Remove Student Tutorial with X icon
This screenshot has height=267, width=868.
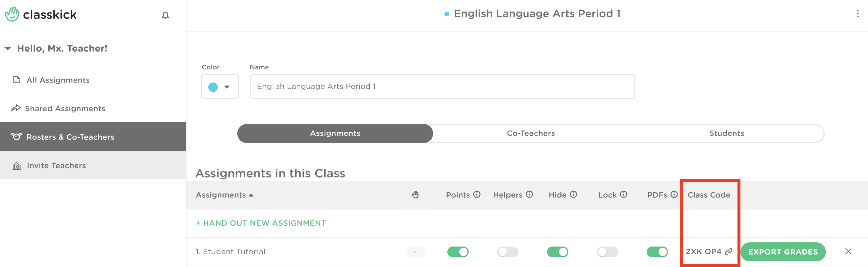tap(848, 252)
